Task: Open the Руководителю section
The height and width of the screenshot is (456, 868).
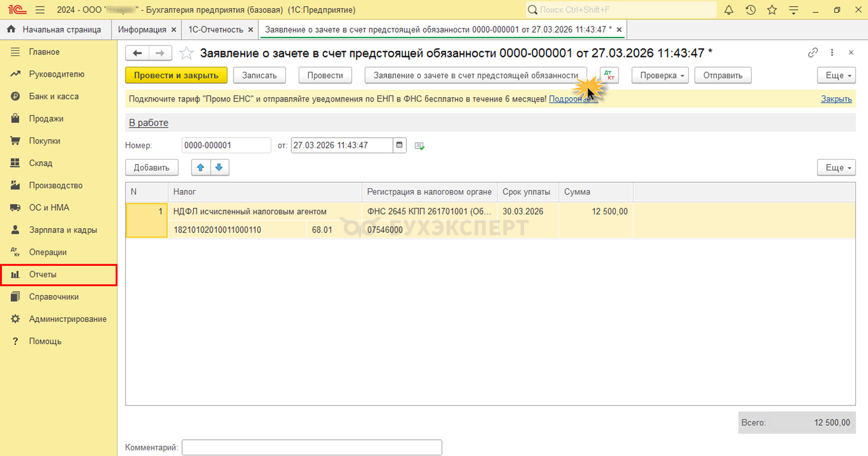Action: (x=59, y=74)
